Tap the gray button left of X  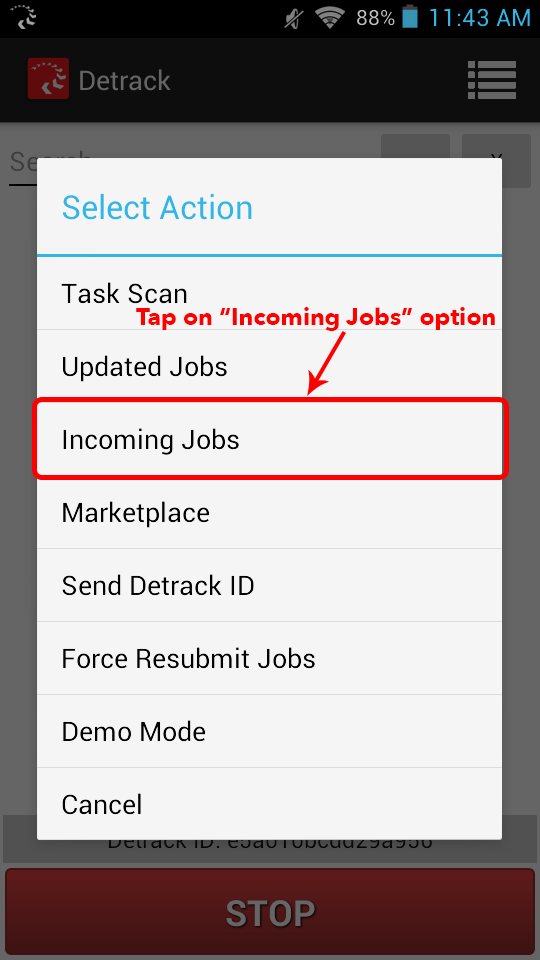[x=416, y=160]
